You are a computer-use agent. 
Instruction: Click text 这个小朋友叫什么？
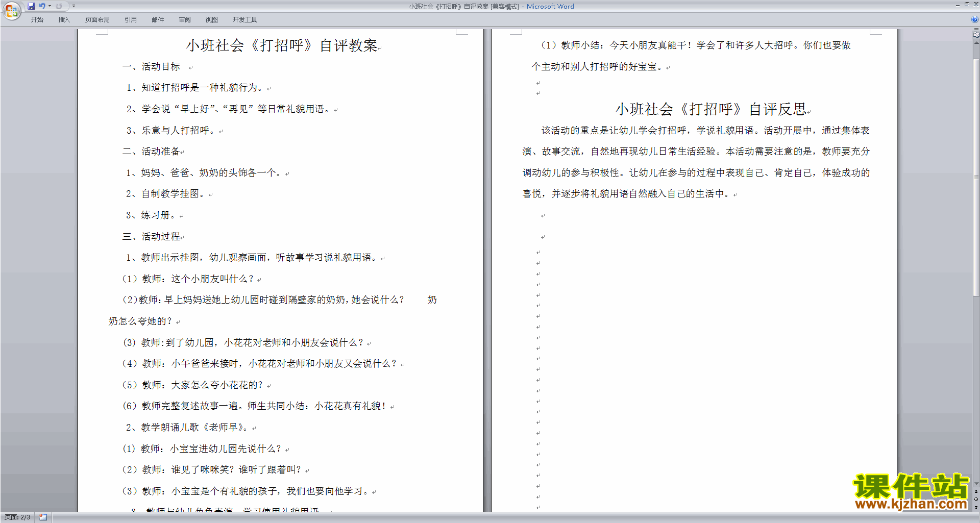(x=212, y=279)
